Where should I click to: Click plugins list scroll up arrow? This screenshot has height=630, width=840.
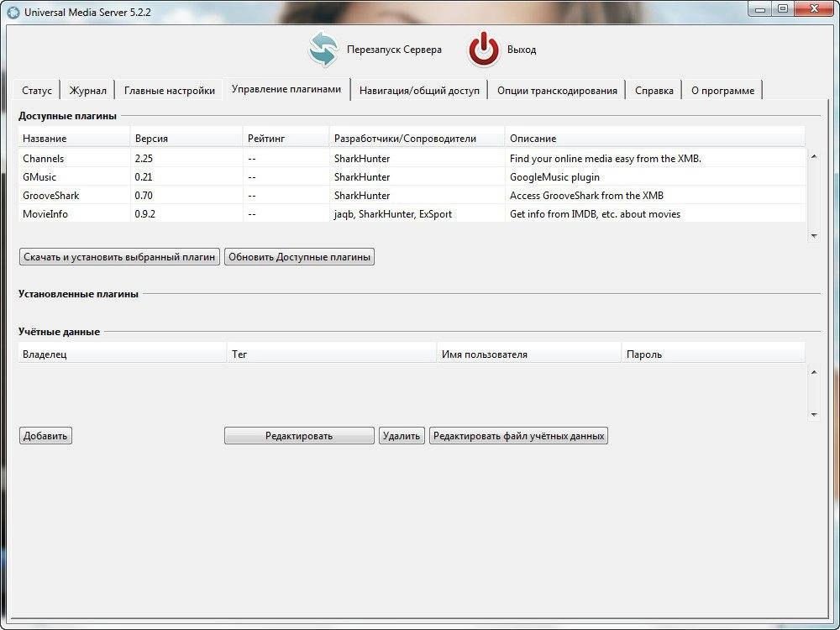[814, 156]
